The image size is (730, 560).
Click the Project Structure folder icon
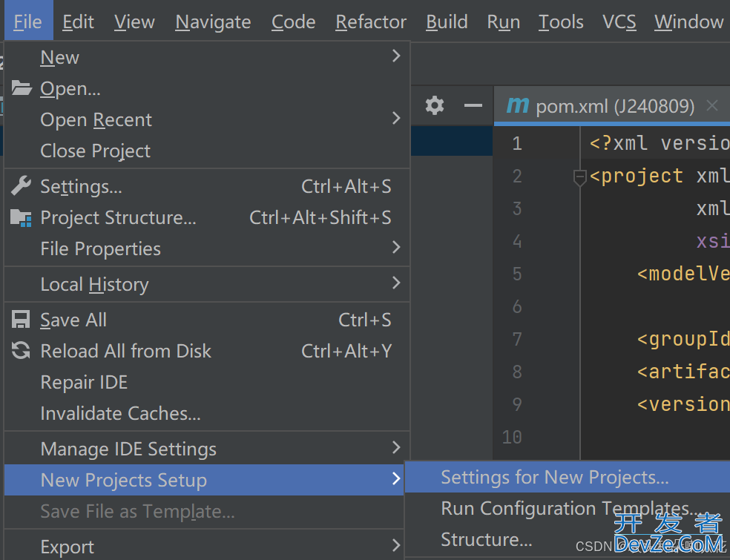point(21,217)
